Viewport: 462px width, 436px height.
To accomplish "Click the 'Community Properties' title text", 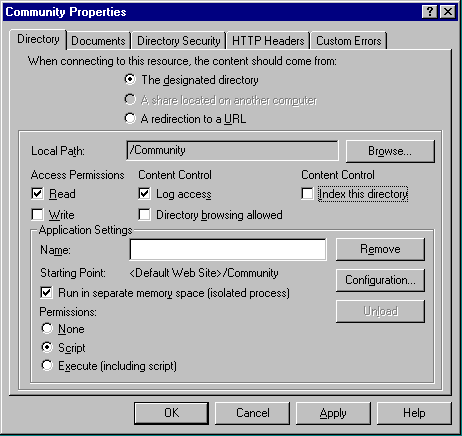I will (x=66, y=12).
